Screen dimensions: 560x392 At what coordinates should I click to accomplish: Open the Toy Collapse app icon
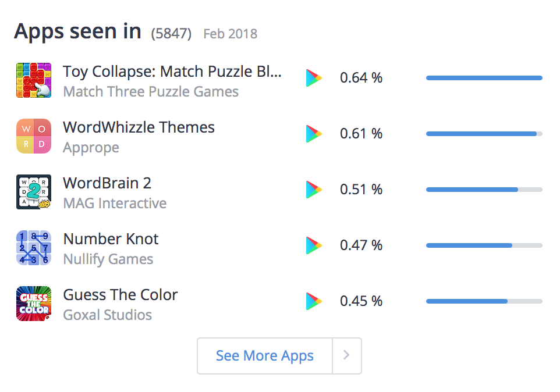(x=34, y=80)
